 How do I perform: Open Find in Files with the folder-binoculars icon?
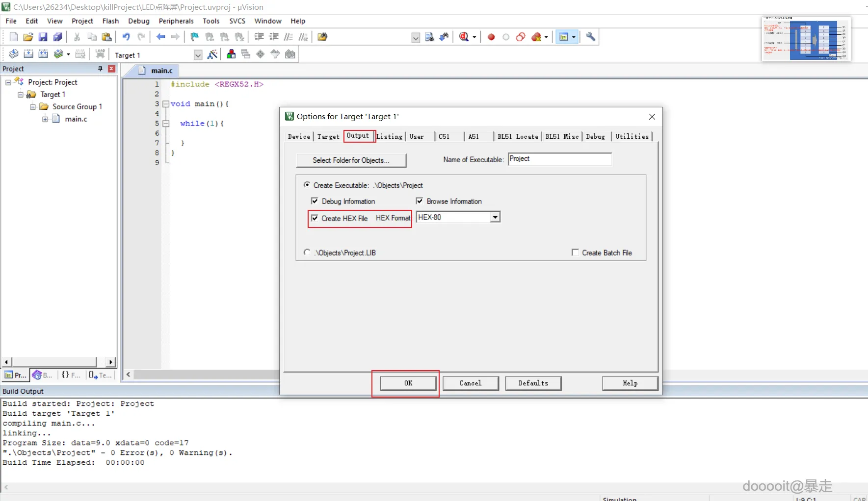[322, 37]
